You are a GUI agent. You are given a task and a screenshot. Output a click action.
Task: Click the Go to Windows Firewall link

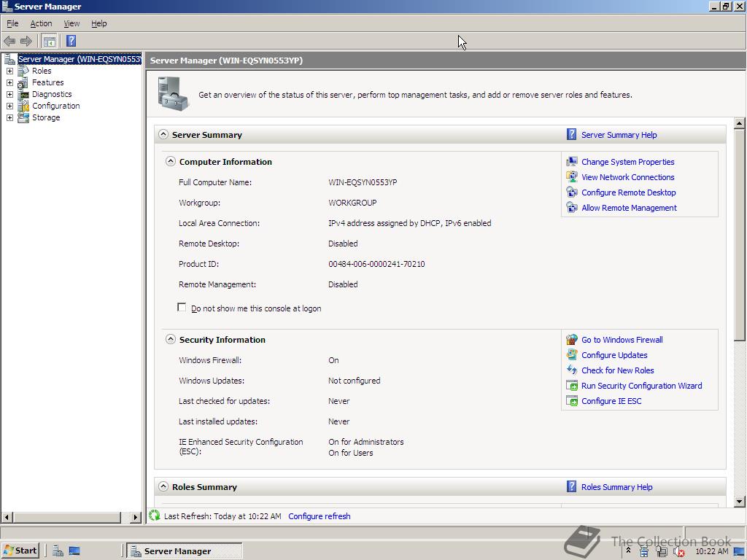click(x=622, y=340)
